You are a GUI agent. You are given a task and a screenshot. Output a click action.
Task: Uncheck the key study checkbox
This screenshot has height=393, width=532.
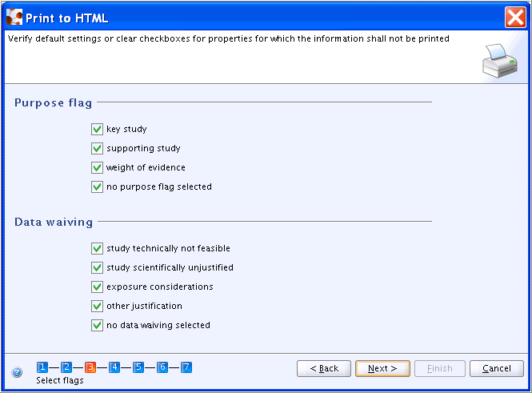97,130
